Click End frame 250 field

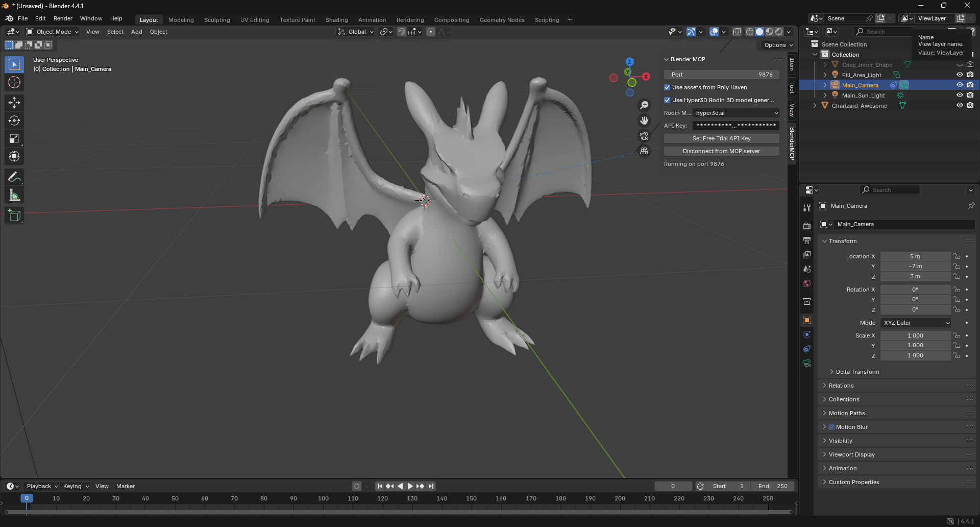pos(773,486)
